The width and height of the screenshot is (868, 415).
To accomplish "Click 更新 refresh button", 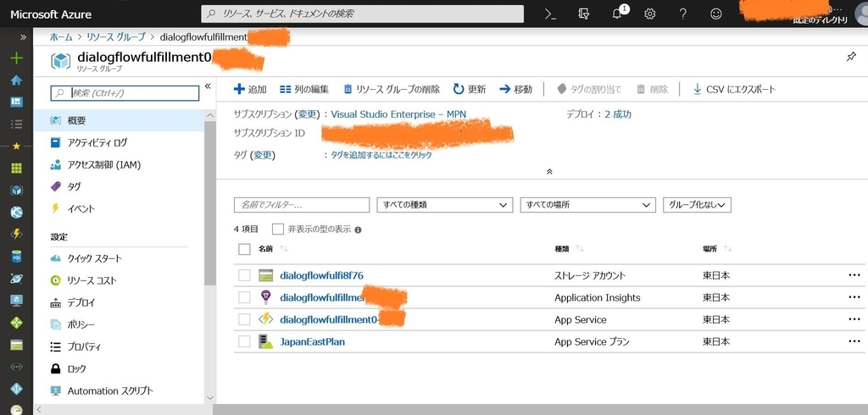I will pyautogui.click(x=470, y=89).
